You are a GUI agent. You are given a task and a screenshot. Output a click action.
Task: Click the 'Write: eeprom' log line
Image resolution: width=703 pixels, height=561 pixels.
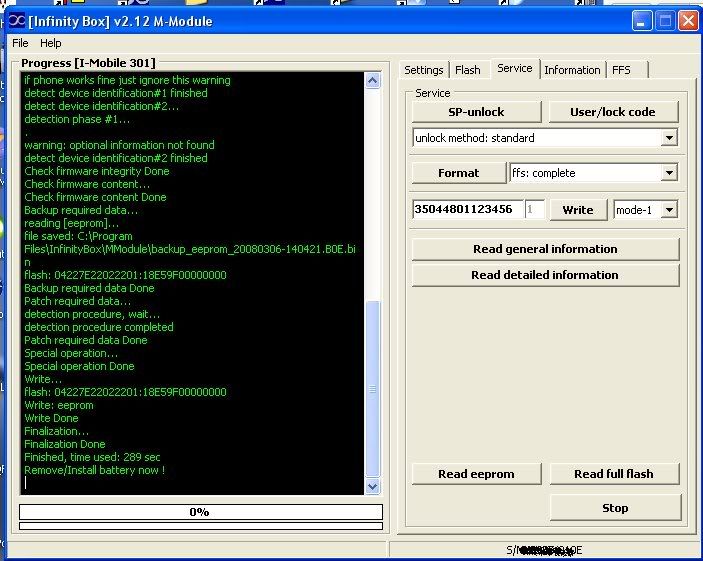tap(59, 405)
